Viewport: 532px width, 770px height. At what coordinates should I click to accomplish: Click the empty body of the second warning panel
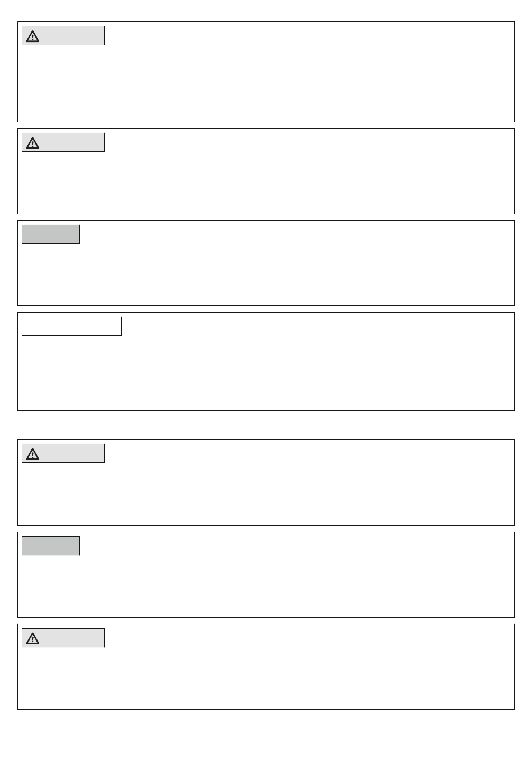point(266,182)
